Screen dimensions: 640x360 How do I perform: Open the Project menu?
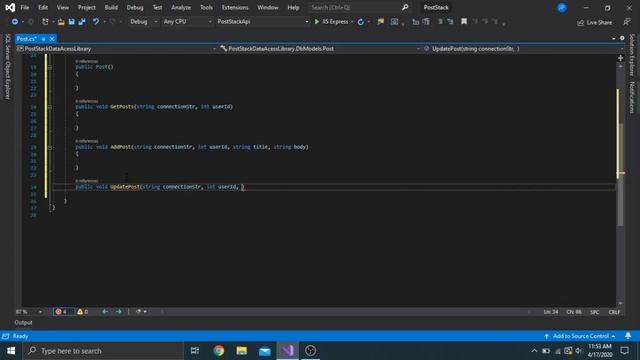87,7
